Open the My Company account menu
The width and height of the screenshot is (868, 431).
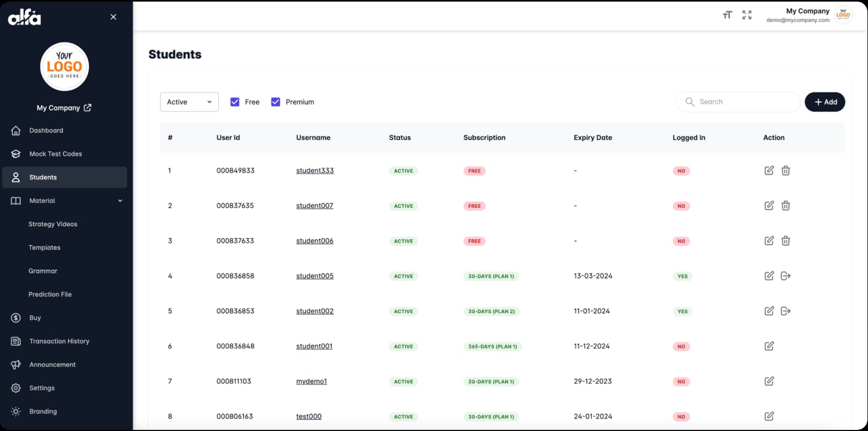tap(808, 15)
